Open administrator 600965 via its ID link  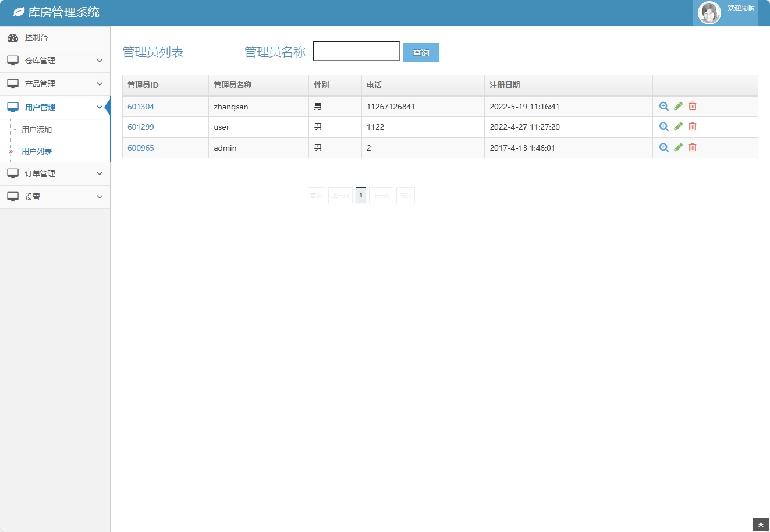pyautogui.click(x=140, y=147)
